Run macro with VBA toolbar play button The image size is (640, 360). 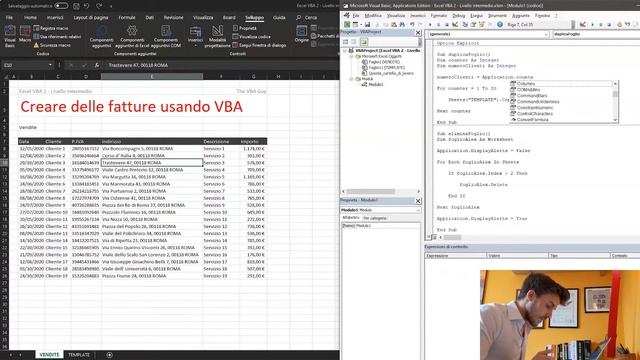430,24
